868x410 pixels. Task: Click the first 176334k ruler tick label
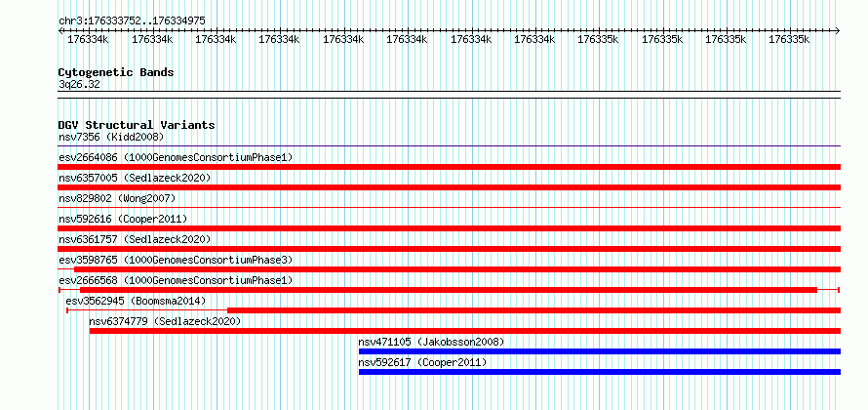[x=88, y=39]
